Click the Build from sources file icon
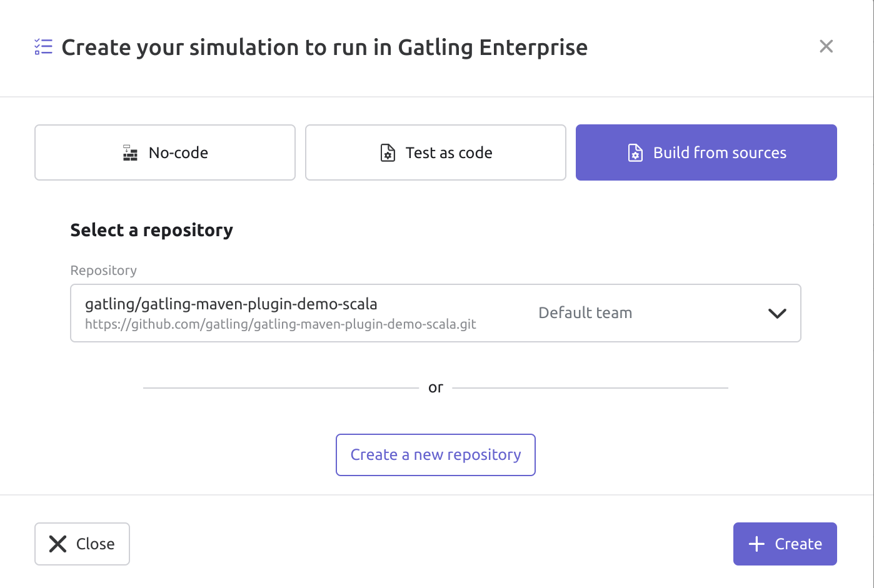Image resolution: width=874 pixels, height=588 pixels. pos(635,153)
